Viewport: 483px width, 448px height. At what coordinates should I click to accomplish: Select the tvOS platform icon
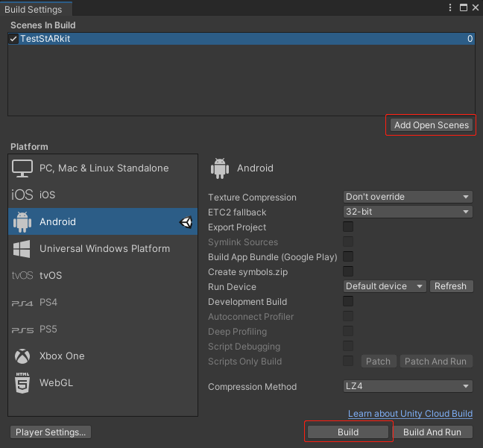[x=22, y=275]
